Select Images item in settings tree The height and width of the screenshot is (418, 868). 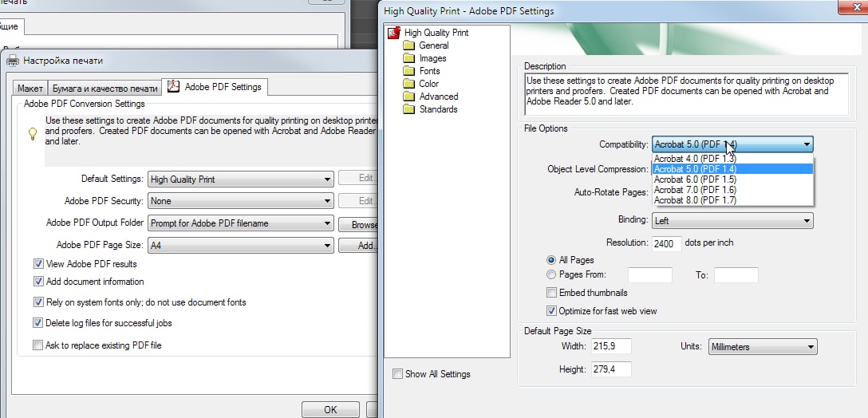click(x=433, y=58)
